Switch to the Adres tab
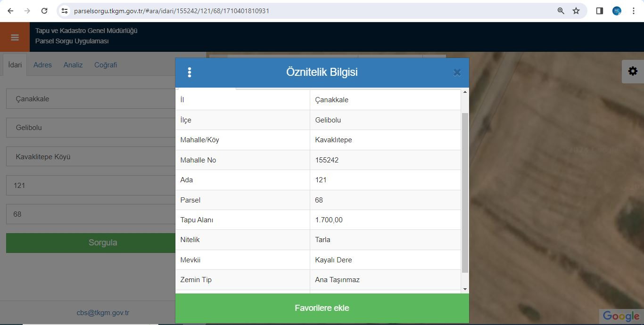644x325 pixels. tap(42, 65)
